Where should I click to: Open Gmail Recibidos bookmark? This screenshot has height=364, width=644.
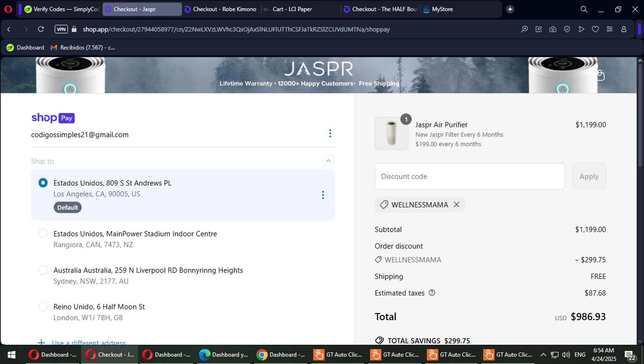pyautogui.click(x=82, y=47)
